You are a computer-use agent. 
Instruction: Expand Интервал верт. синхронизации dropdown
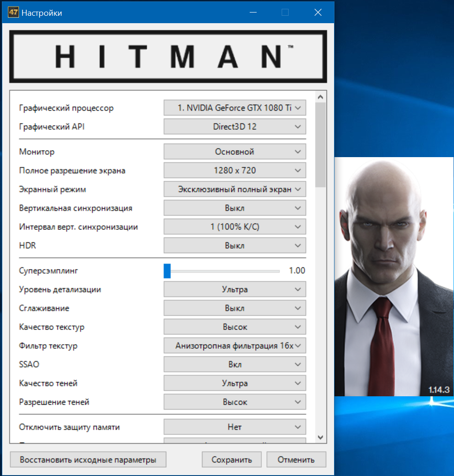point(234,227)
